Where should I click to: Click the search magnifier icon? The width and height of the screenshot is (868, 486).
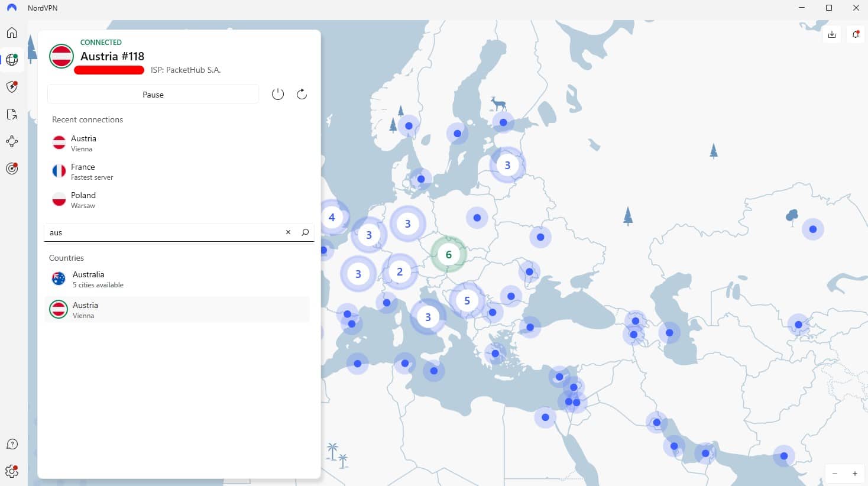coord(305,232)
